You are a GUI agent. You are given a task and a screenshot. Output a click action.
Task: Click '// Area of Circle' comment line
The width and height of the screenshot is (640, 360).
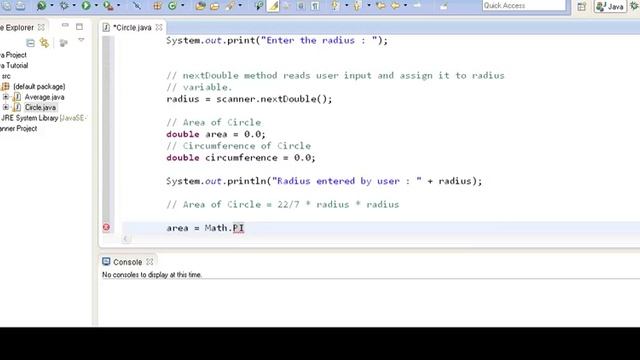point(213,122)
